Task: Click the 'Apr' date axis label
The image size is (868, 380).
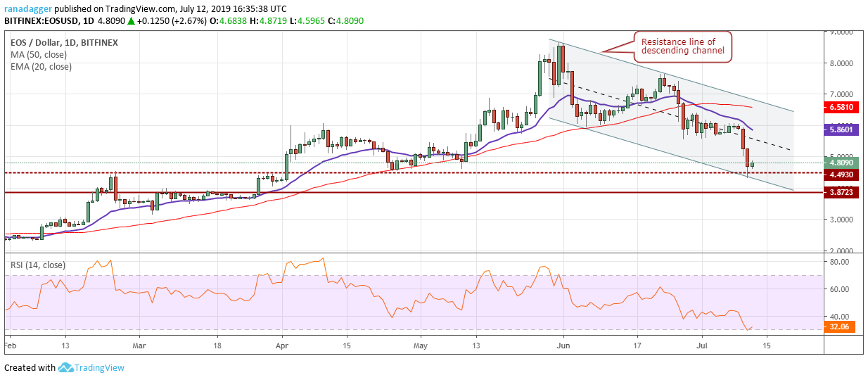Action: click(282, 346)
